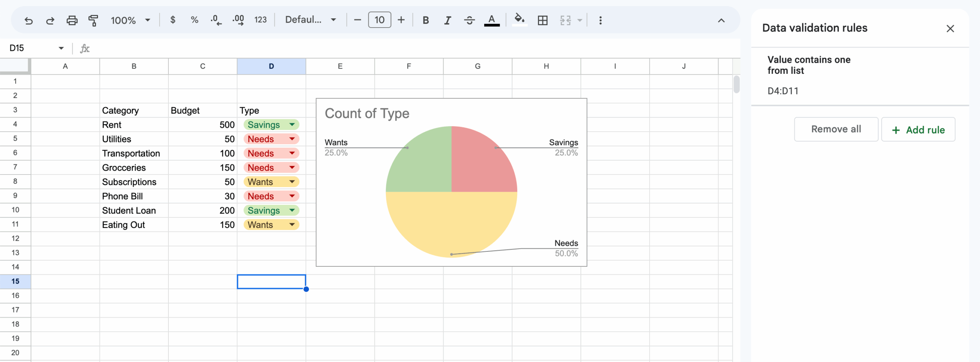Image resolution: width=980 pixels, height=362 pixels.
Task: Select column G header
Action: [x=477, y=66]
